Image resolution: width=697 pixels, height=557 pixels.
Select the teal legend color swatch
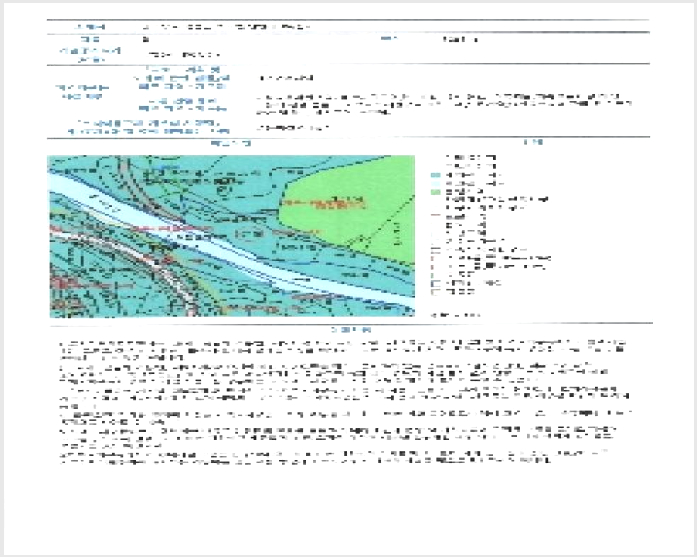pyautogui.click(x=436, y=175)
